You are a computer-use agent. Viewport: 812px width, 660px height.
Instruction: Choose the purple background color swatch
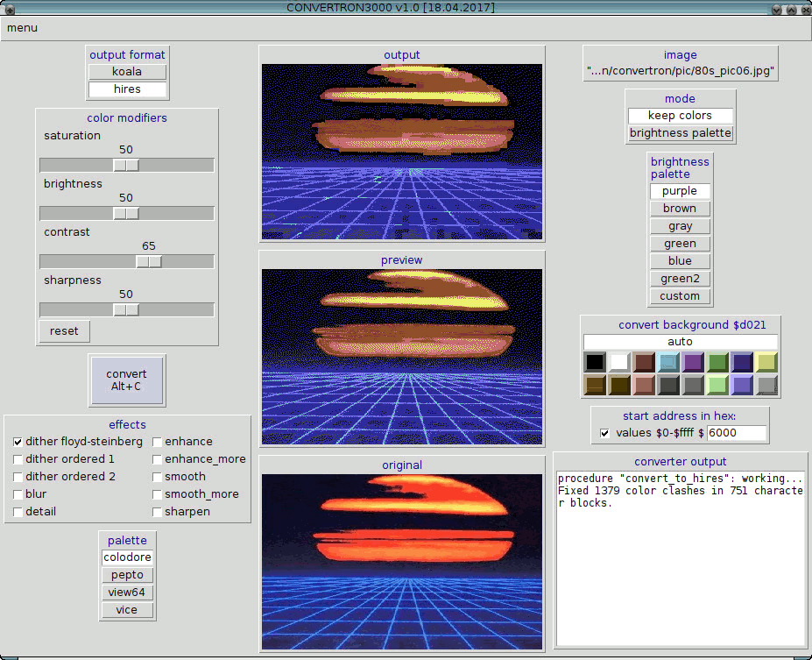pyautogui.click(x=693, y=362)
